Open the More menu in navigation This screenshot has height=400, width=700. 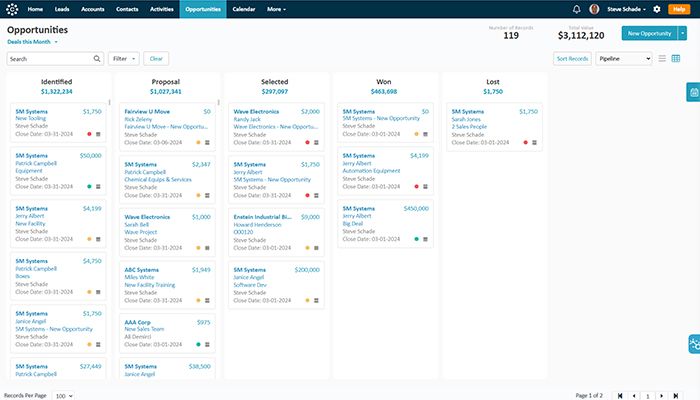click(x=276, y=9)
